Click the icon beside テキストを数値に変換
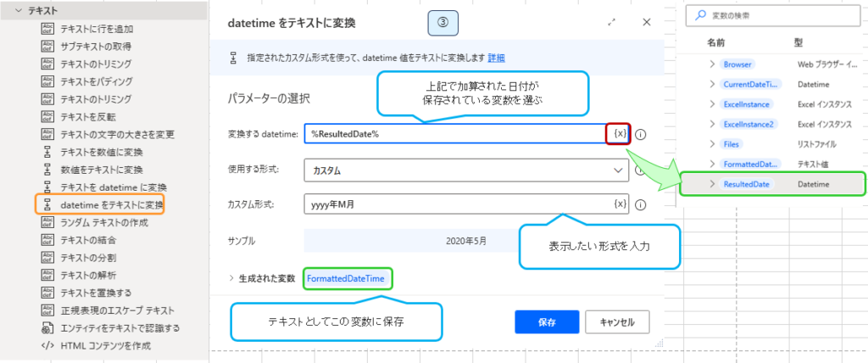This screenshot has width=868, height=363. [x=48, y=152]
